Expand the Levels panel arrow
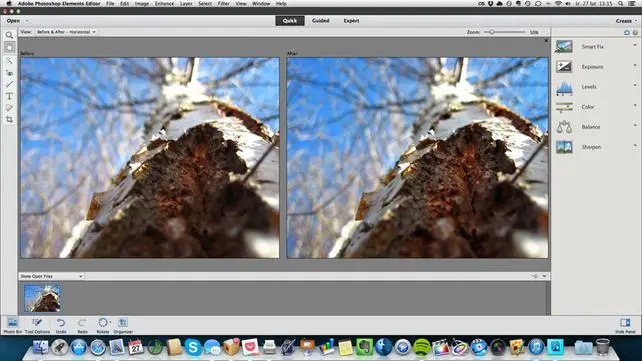This screenshot has width=642, height=361. pyautogui.click(x=635, y=85)
